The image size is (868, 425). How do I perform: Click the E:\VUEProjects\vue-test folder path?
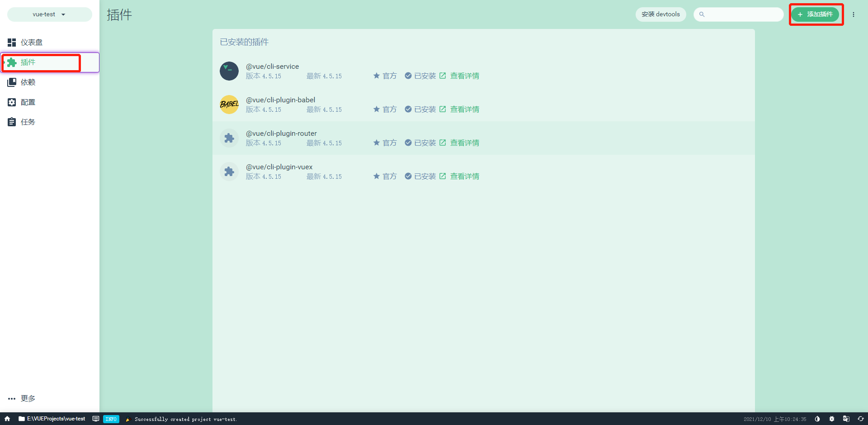[x=52, y=419]
